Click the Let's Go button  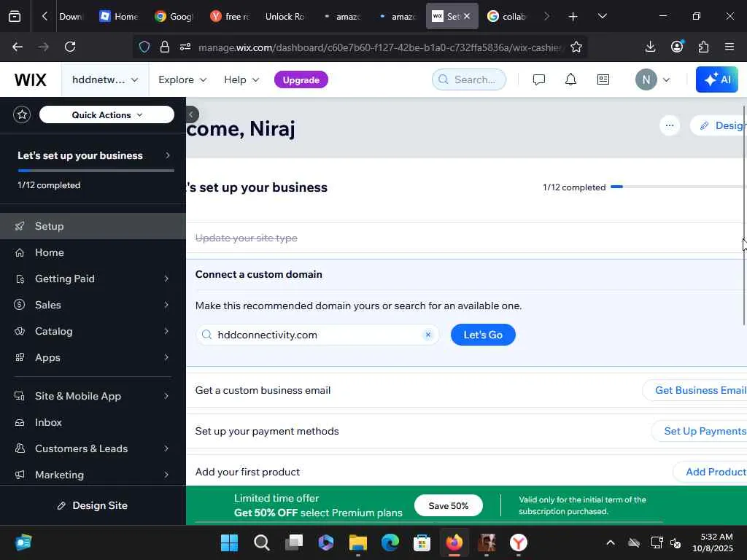tap(483, 335)
